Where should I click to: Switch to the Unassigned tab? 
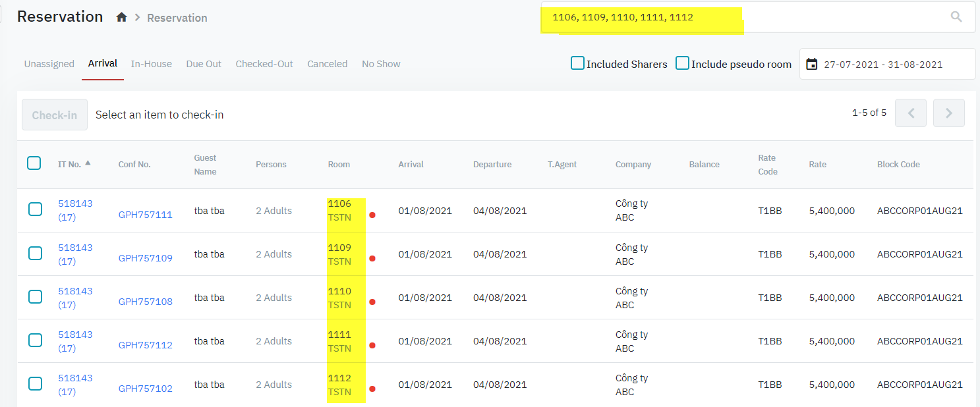49,64
